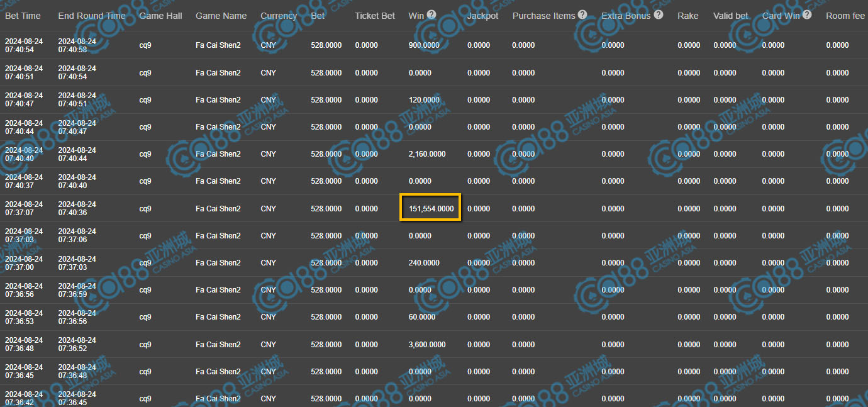
Task: Select Bet Time cell 2024-08-24 07:37:07
Action: 24,209
